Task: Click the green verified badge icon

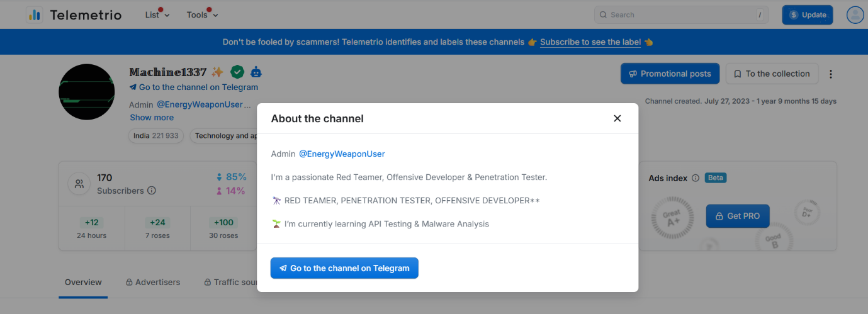Action: pyautogui.click(x=237, y=72)
